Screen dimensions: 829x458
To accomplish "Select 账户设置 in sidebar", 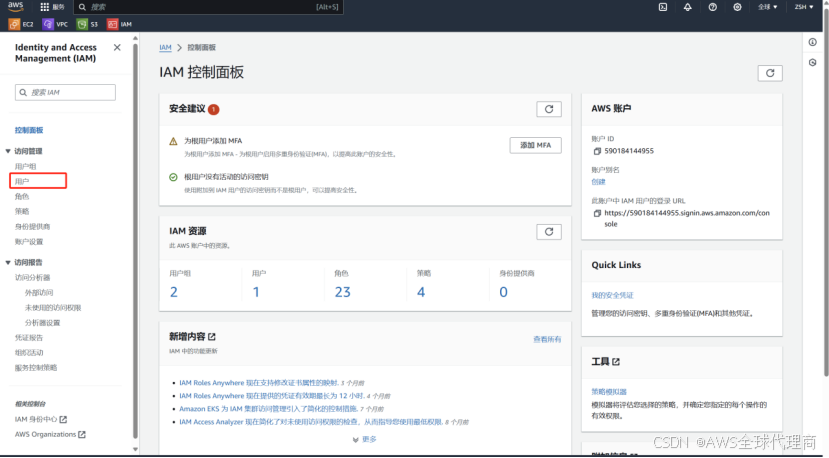I will pyautogui.click(x=29, y=242).
